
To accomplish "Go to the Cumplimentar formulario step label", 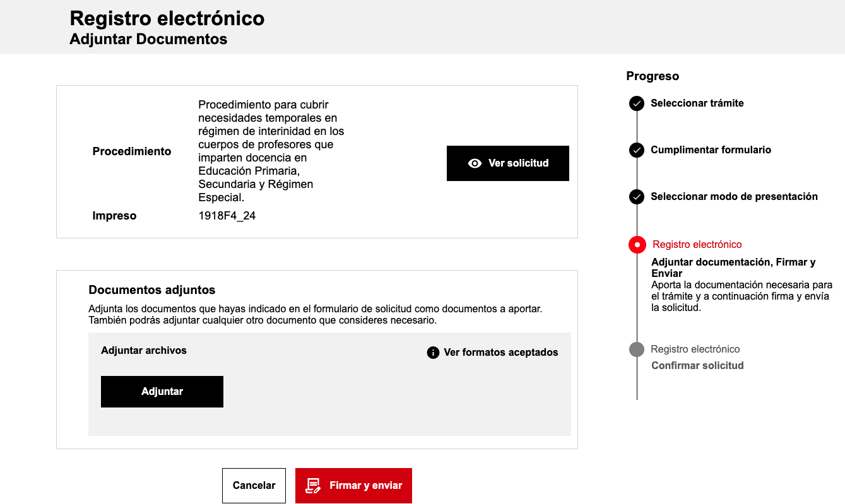I will pyautogui.click(x=711, y=150).
